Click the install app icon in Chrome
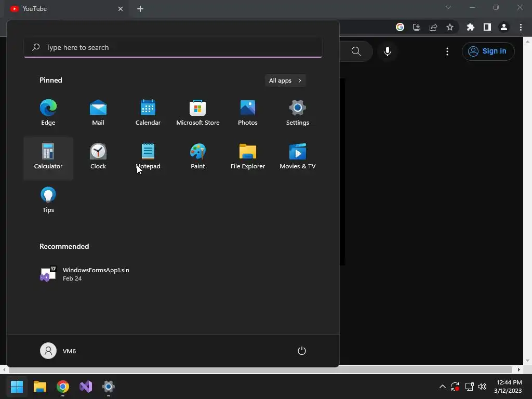532x399 pixels. point(417,27)
